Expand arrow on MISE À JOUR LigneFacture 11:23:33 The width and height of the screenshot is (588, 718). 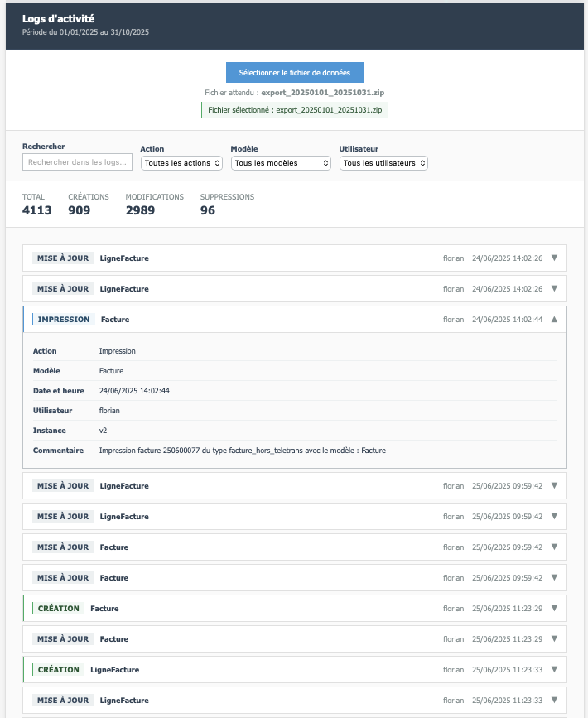[554, 700]
